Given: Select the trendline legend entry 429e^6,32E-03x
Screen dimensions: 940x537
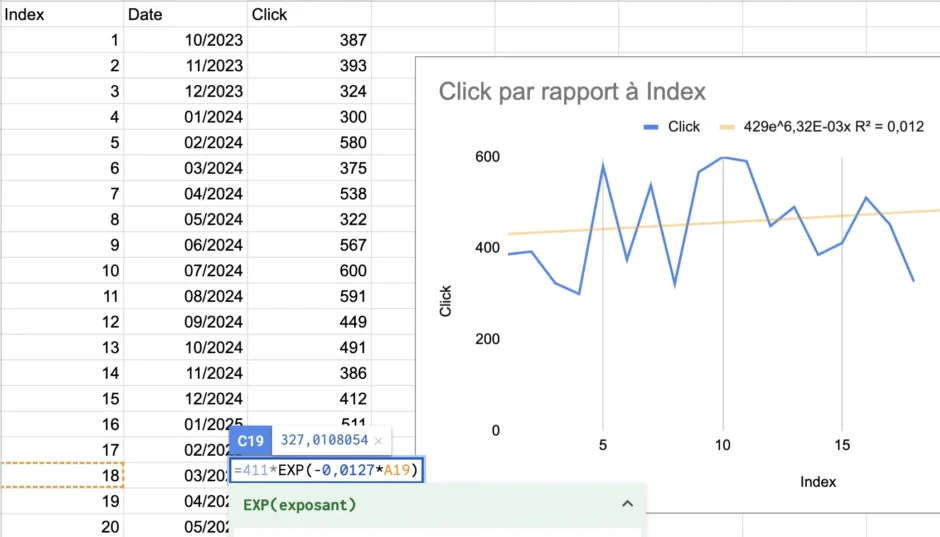Looking at the screenshot, I should [x=822, y=126].
